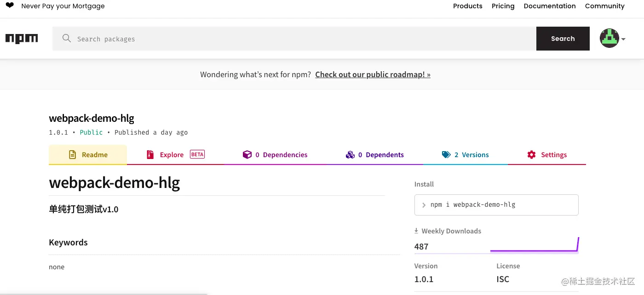Open the Products menu
Image resolution: width=644 pixels, height=295 pixels.
click(467, 6)
